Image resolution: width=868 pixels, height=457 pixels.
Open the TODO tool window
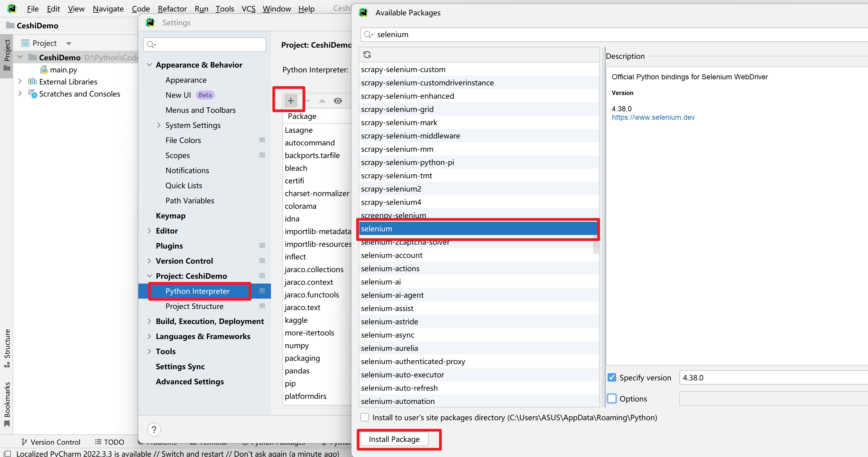(109, 442)
